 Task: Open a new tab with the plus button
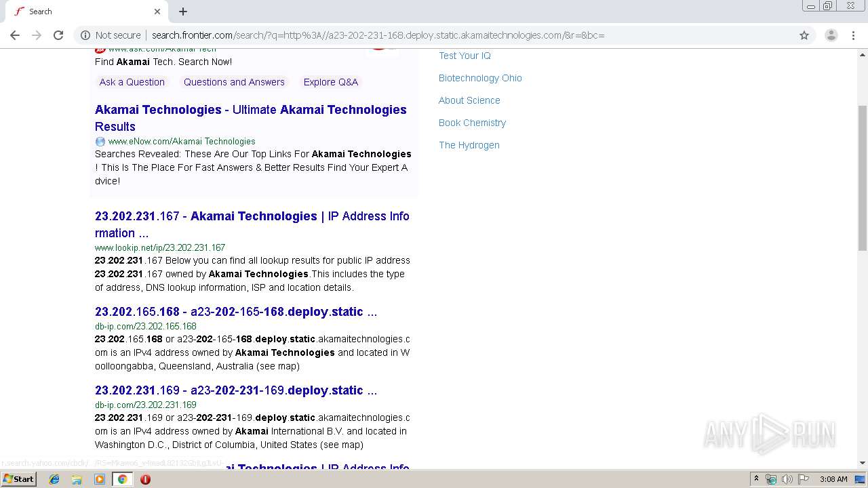183,12
